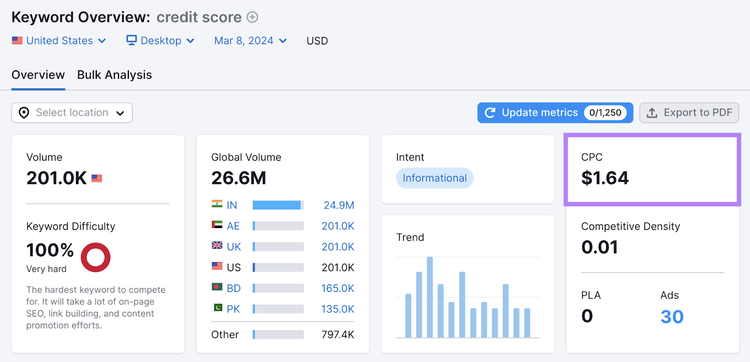The image size is (750, 362).
Task: Click the US row 201.0K value
Action: tap(338, 267)
